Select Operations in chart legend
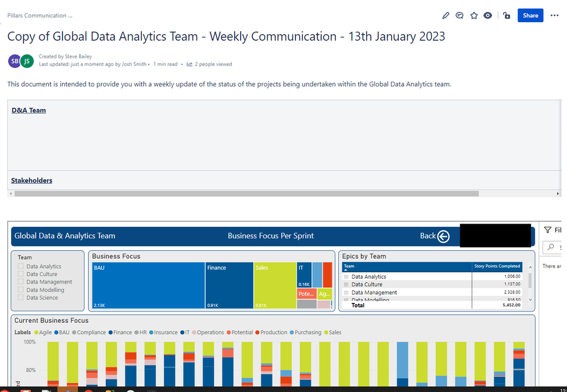 click(x=208, y=332)
